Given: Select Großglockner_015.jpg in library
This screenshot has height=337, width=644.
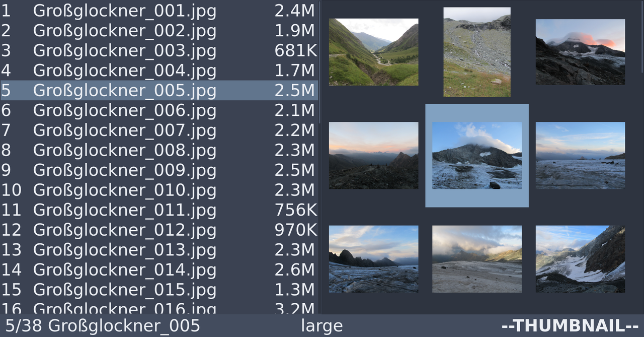Looking at the screenshot, I should click(x=159, y=290).
